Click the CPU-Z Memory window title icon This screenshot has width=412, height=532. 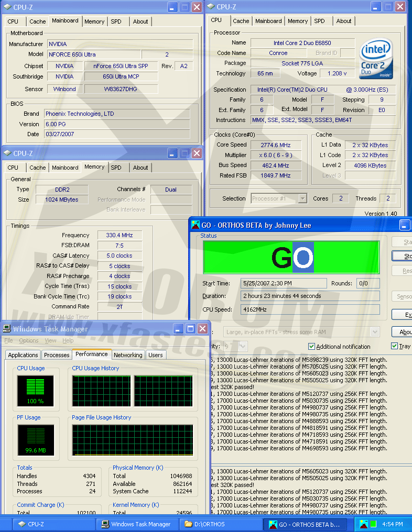(x=7, y=153)
